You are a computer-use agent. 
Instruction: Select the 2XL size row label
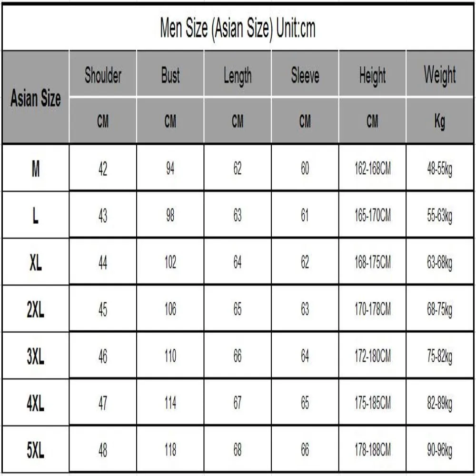[x=36, y=309]
